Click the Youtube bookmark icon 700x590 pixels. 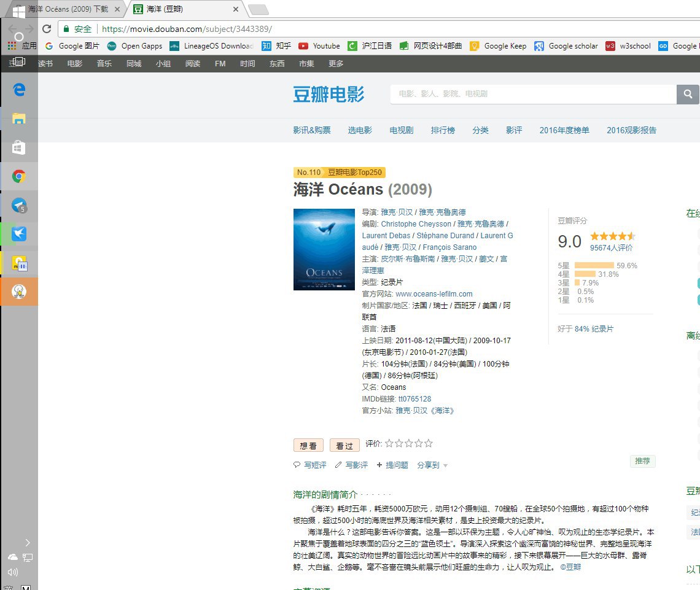click(x=303, y=46)
